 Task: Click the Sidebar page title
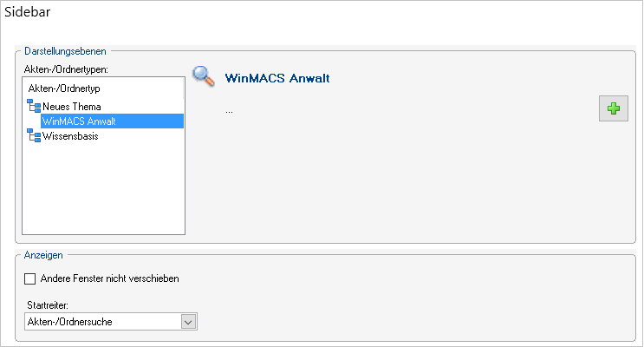28,11
